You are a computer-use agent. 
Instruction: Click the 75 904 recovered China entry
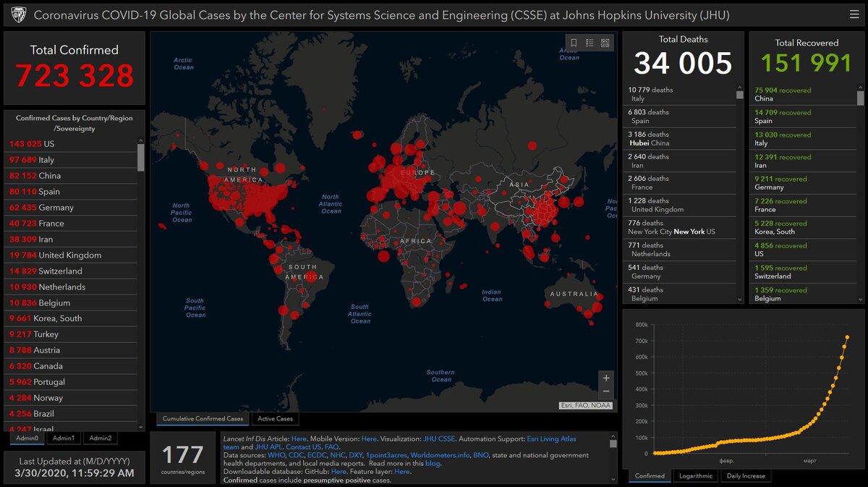pyautogui.click(x=803, y=94)
